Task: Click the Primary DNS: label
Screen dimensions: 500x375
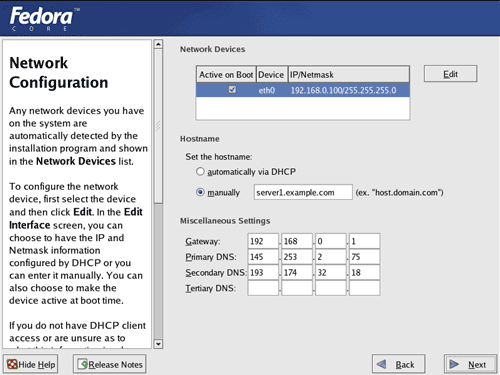Action: (211, 257)
